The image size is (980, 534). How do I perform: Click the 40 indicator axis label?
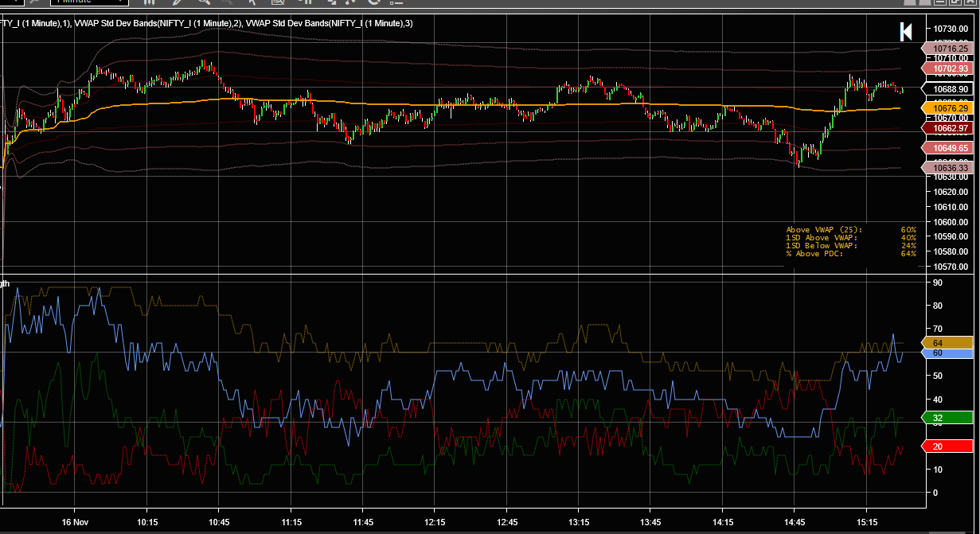[938, 400]
